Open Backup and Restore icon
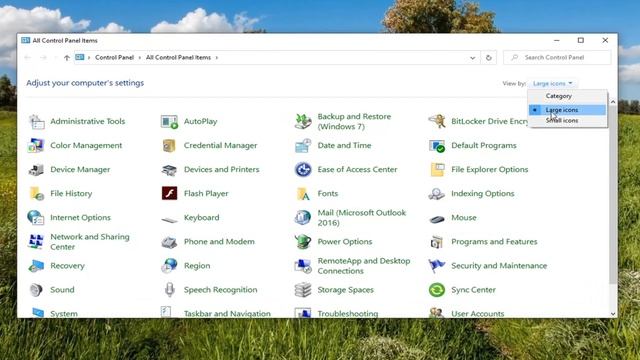Screen dimensions: 640x360 click(x=303, y=122)
